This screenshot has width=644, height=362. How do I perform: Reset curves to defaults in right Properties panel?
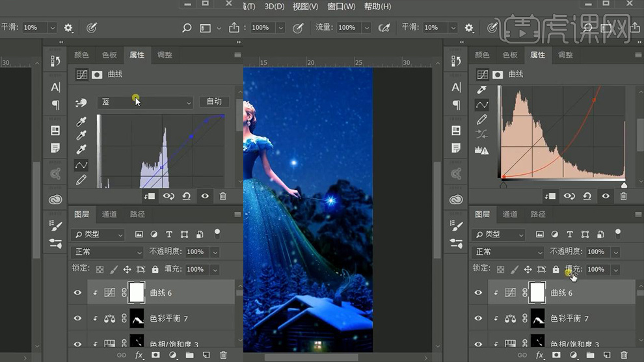[587, 196]
